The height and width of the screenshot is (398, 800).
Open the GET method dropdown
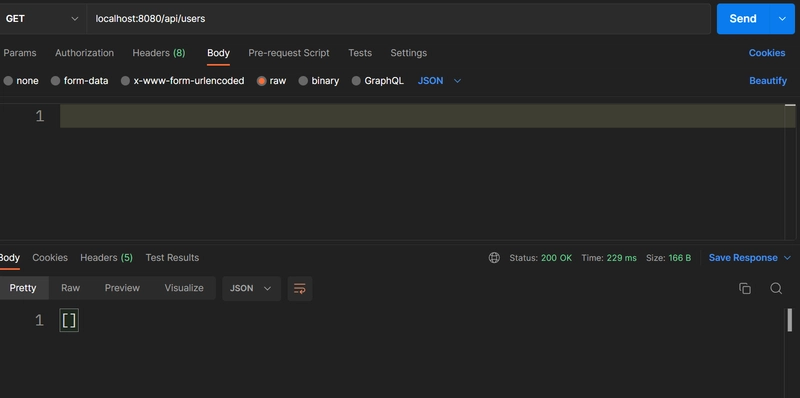click(x=42, y=19)
